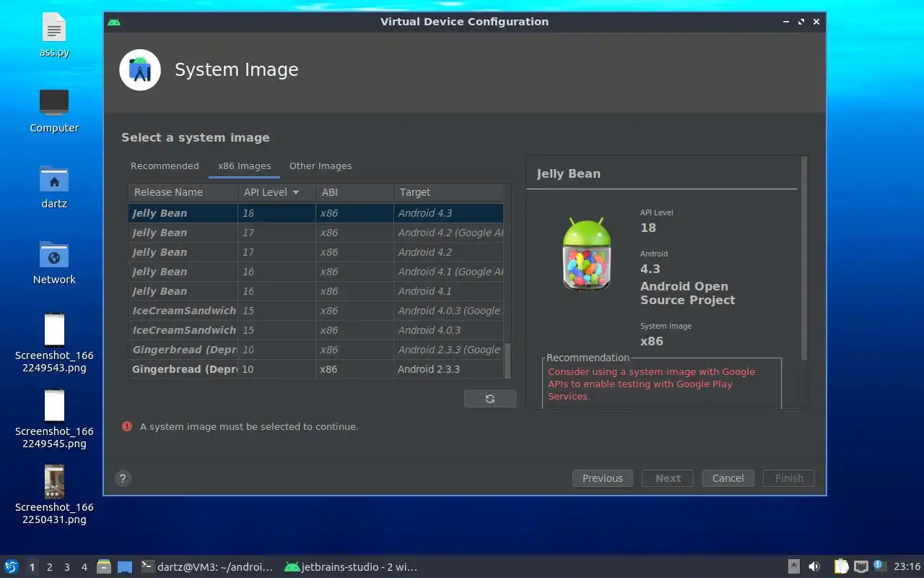924x578 pixels.
Task: Switch to workspace 4
Action: 84,567
